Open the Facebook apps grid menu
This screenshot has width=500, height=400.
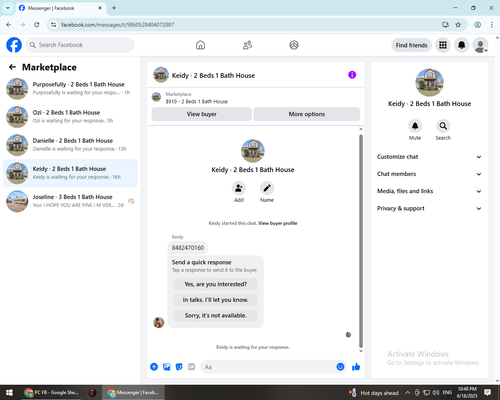coord(443,45)
